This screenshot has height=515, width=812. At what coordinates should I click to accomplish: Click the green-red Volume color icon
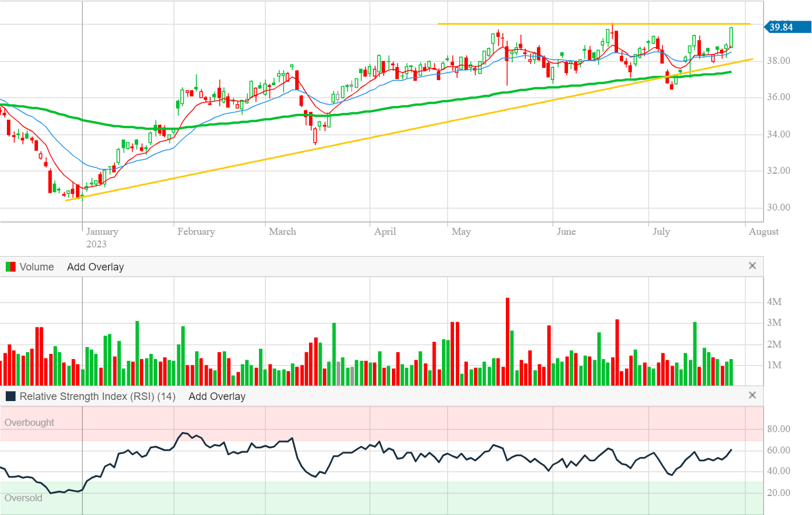click(x=10, y=267)
